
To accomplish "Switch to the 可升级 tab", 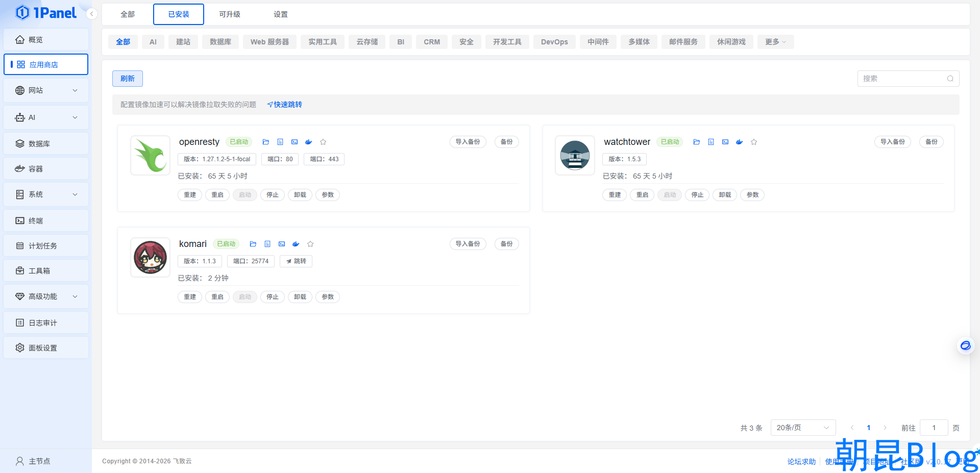I will [230, 14].
